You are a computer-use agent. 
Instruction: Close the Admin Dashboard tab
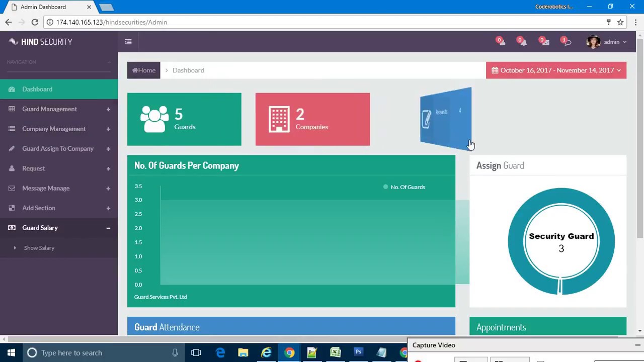pos(89,7)
